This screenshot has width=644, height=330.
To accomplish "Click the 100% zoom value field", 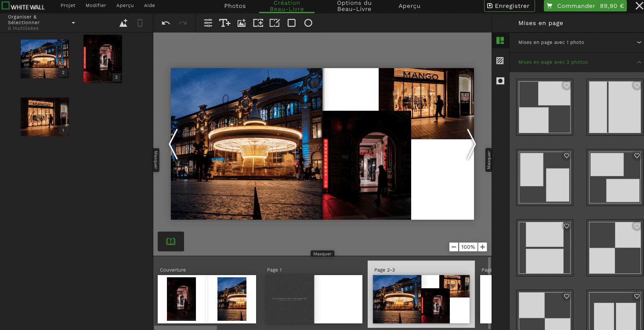I will click(x=468, y=247).
